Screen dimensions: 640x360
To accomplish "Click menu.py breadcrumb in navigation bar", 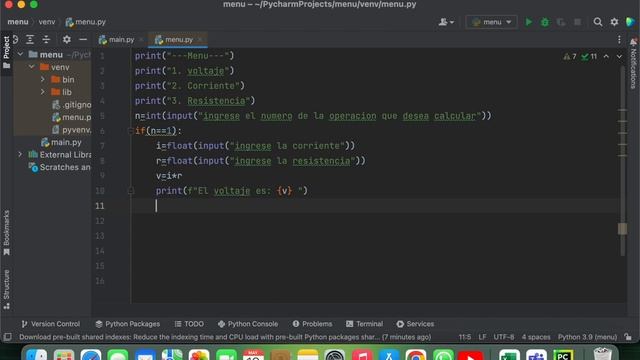I will (x=86, y=22).
